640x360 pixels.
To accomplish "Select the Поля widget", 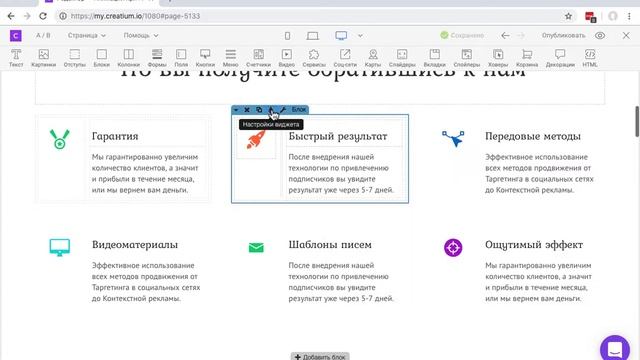I will (181, 58).
